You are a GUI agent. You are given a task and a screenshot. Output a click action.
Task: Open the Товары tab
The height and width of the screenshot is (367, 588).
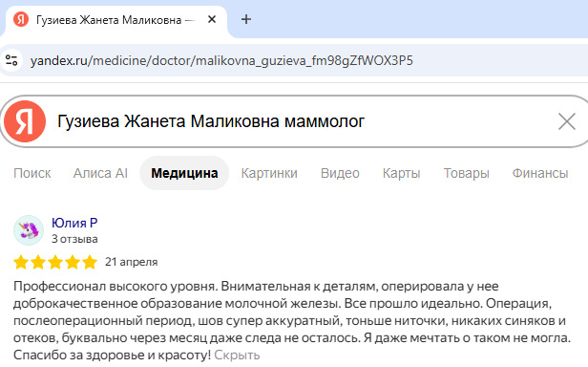point(467,173)
